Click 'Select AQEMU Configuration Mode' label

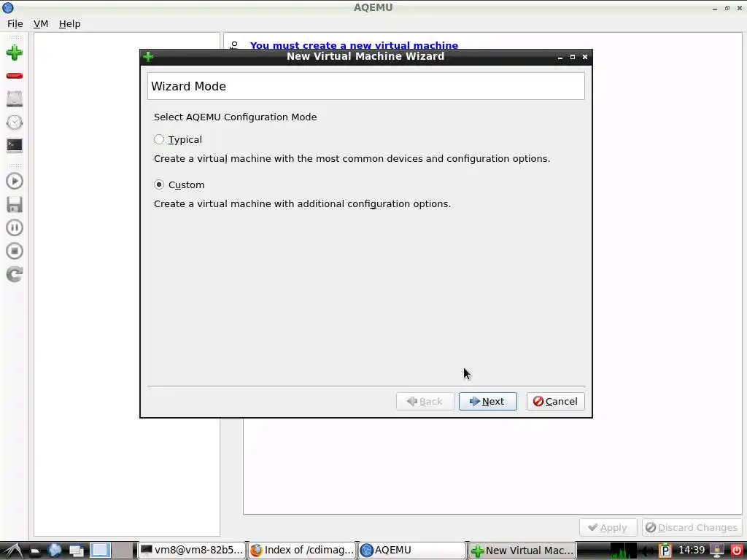point(236,117)
